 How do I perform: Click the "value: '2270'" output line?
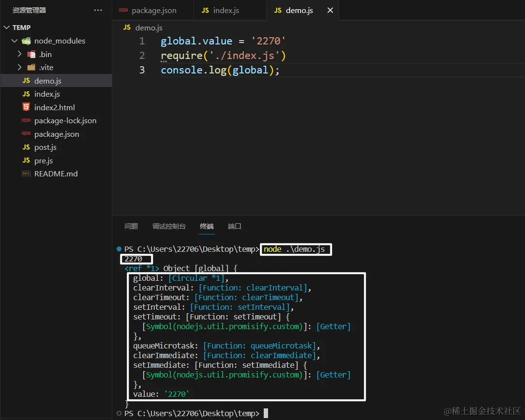click(161, 394)
